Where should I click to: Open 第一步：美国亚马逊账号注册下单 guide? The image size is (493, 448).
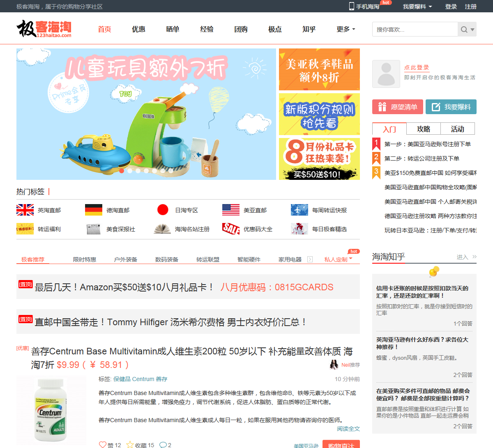(428, 144)
